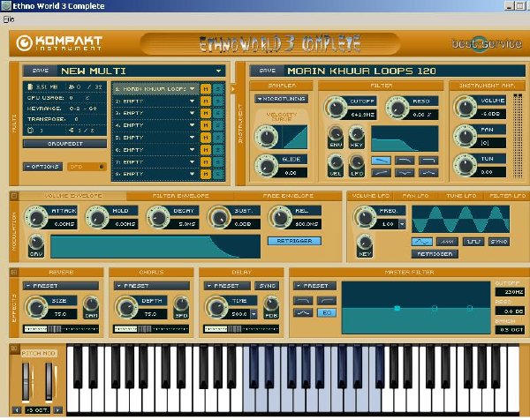530x420 pixels.
Task: Toggle solo on slot 1 Morin Khuur
Action: click(x=218, y=89)
